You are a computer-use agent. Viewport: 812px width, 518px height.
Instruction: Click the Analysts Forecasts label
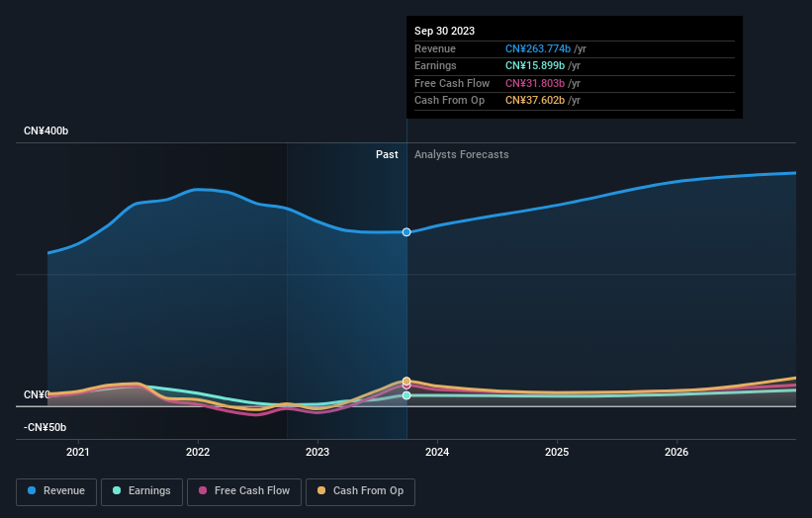(x=462, y=154)
